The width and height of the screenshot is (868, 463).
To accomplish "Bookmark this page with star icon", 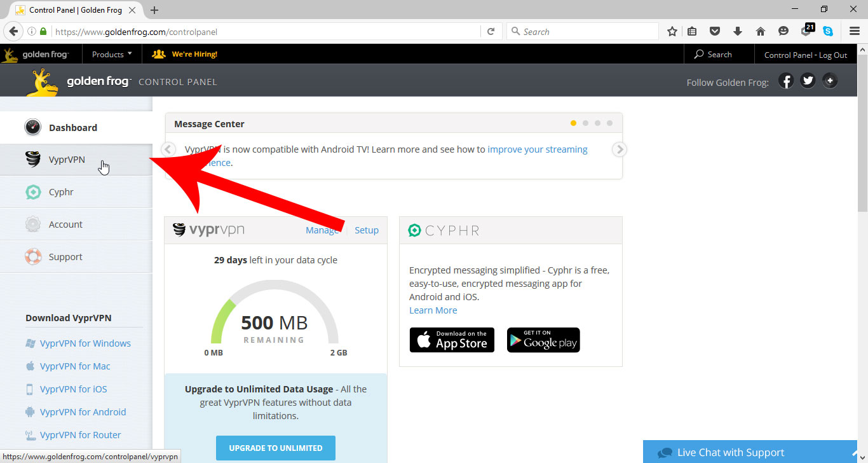I will [672, 31].
